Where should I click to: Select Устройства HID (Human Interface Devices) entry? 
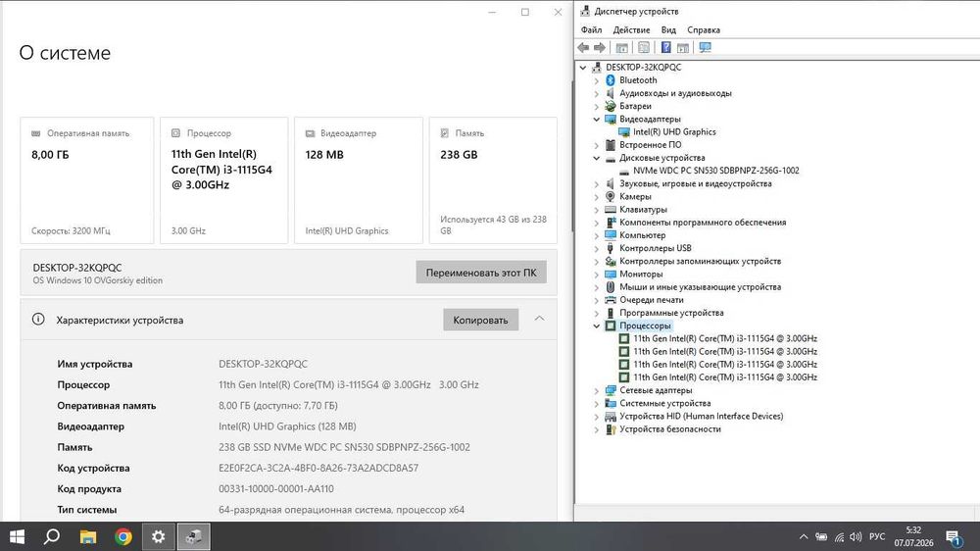pyautogui.click(x=702, y=417)
